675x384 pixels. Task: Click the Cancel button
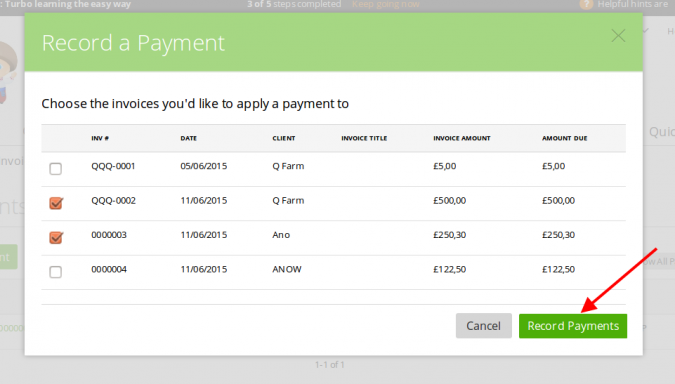pyautogui.click(x=483, y=326)
